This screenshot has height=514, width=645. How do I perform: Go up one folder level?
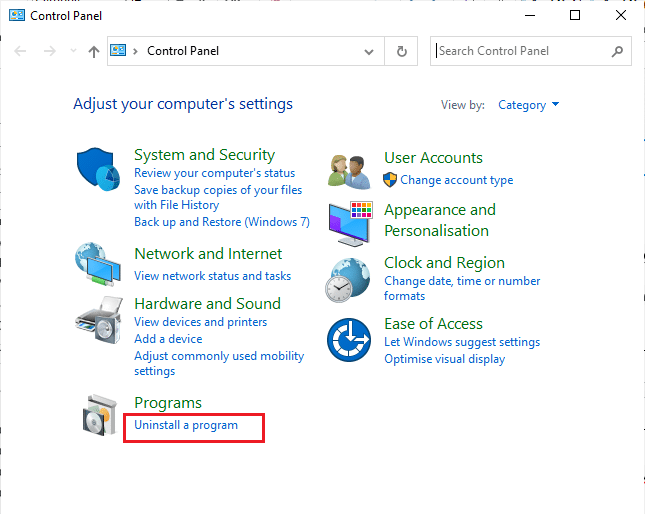pyautogui.click(x=93, y=51)
